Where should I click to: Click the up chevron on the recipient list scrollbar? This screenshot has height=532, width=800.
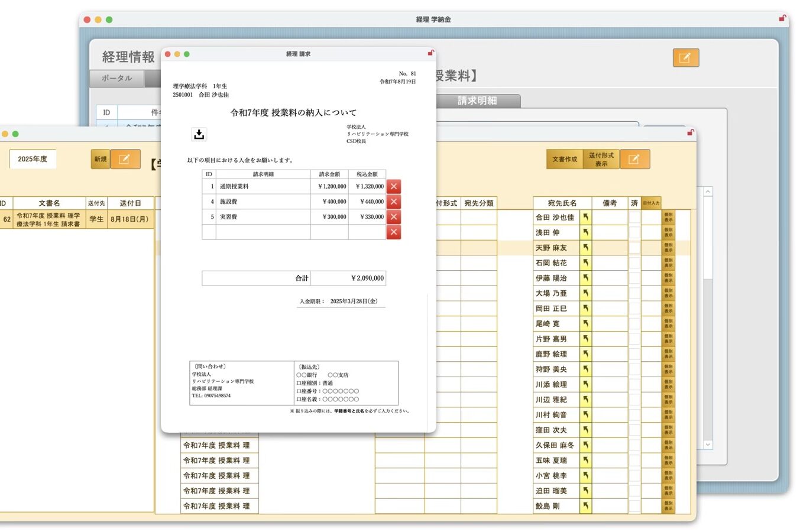coord(707,191)
